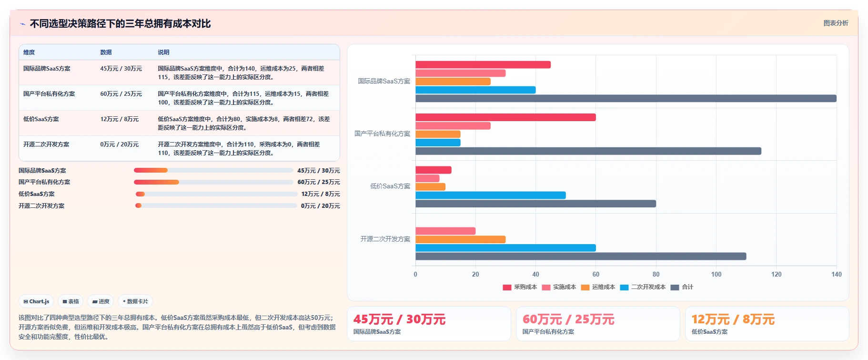Toggle 运维成本 legend item
868x360 pixels.
[598, 287]
